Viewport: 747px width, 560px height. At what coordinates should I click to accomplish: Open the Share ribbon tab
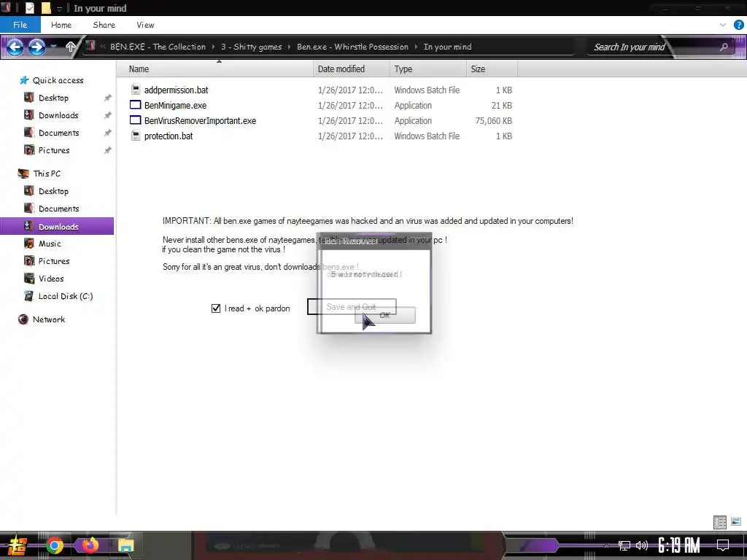104,25
